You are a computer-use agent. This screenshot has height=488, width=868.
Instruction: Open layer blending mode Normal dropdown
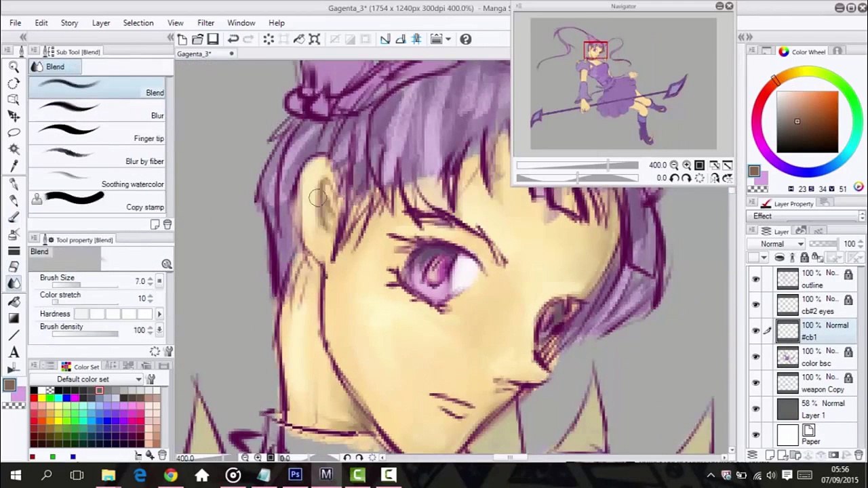pyautogui.click(x=776, y=244)
